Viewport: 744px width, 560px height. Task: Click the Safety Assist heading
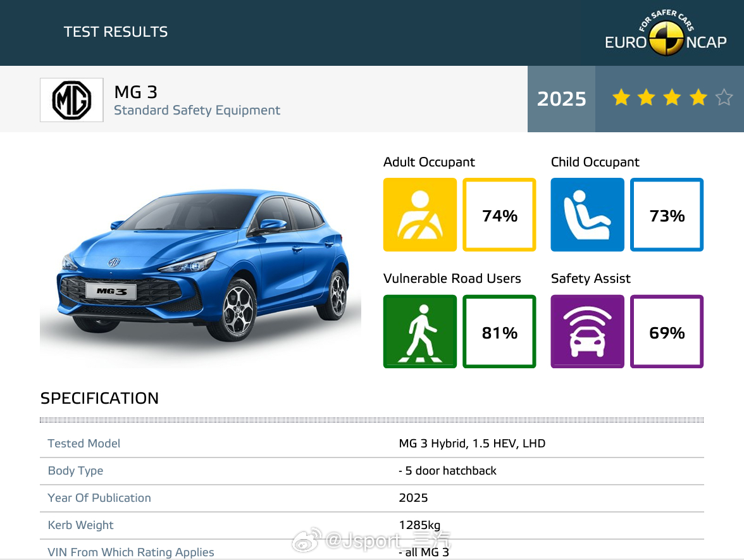point(591,278)
